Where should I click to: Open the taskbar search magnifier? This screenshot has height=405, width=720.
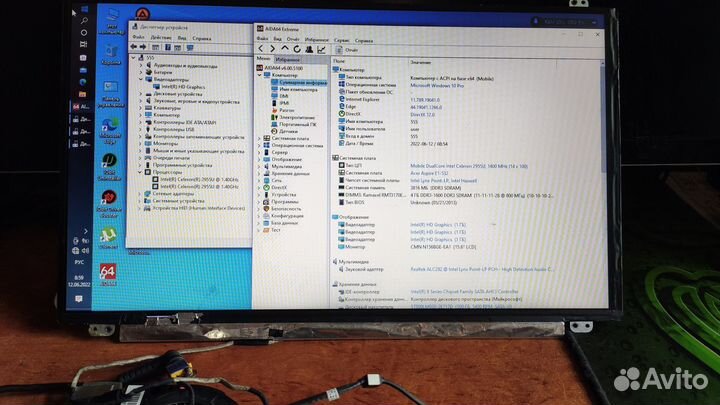(x=84, y=21)
